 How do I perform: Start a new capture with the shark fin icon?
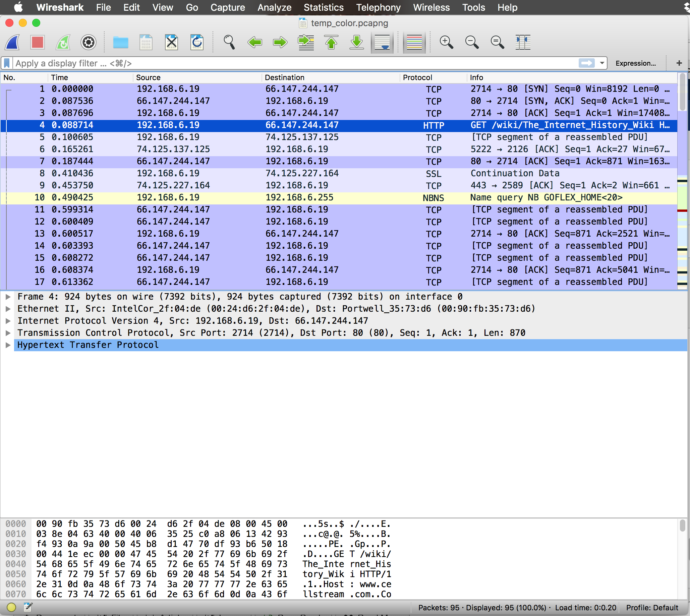click(x=12, y=42)
